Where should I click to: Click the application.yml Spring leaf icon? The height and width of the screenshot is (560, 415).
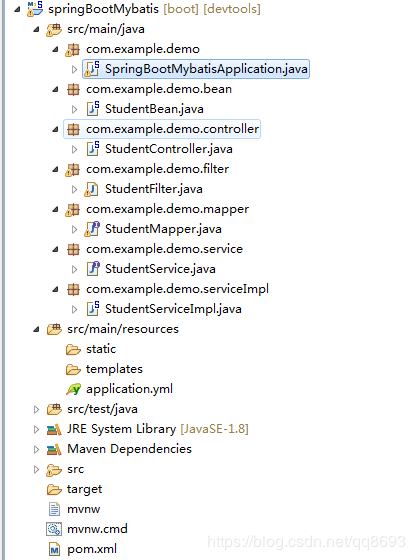point(74,389)
